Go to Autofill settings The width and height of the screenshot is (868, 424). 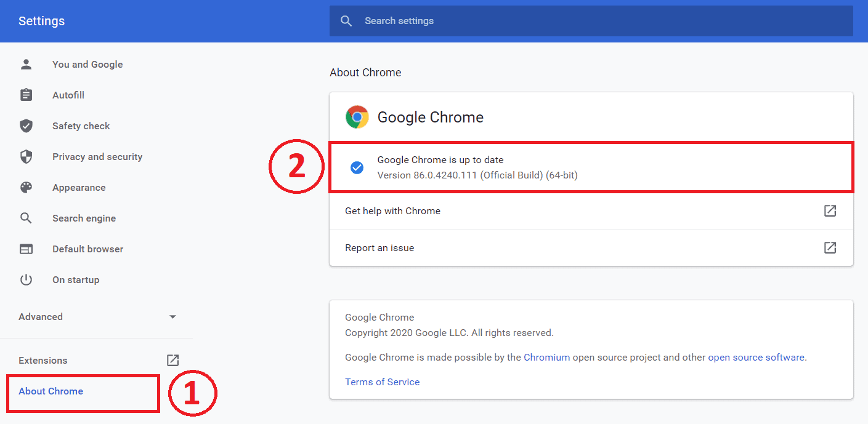point(68,95)
